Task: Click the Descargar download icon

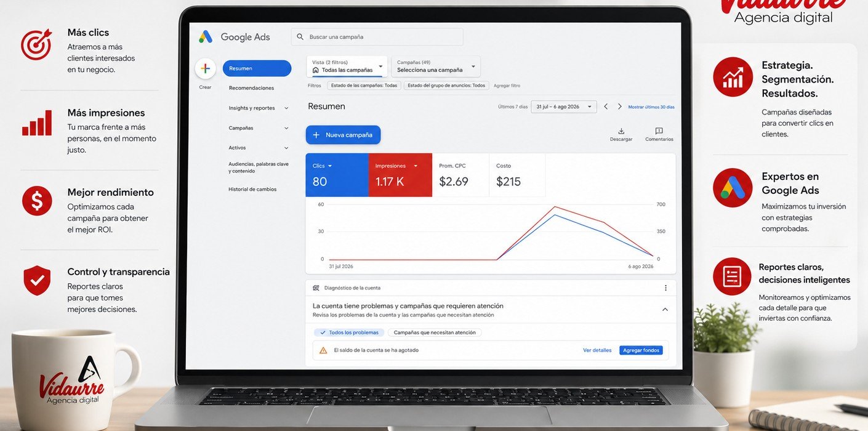Action: click(621, 131)
